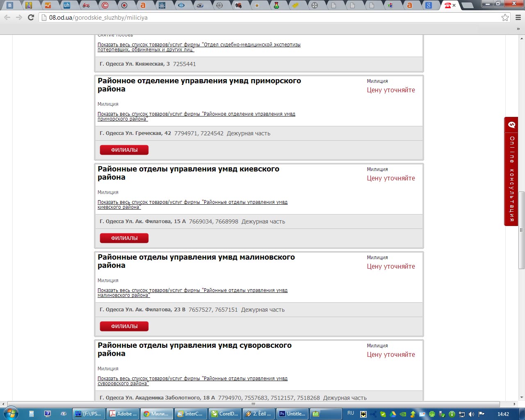This screenshot has height=420, width=525.
Task: Toggle the RU input language indicator
Action: [x=351, y=413]
